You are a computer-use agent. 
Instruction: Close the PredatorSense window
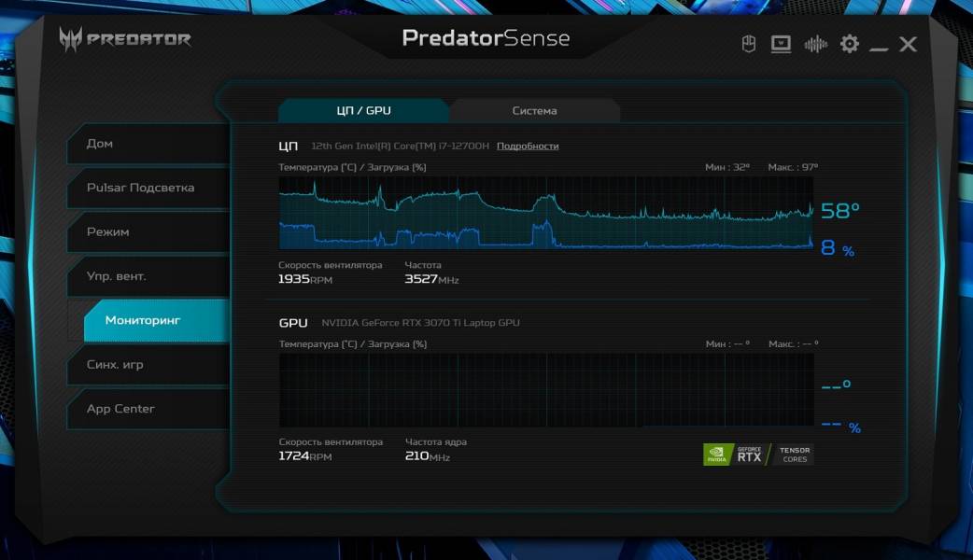point(908,44)
